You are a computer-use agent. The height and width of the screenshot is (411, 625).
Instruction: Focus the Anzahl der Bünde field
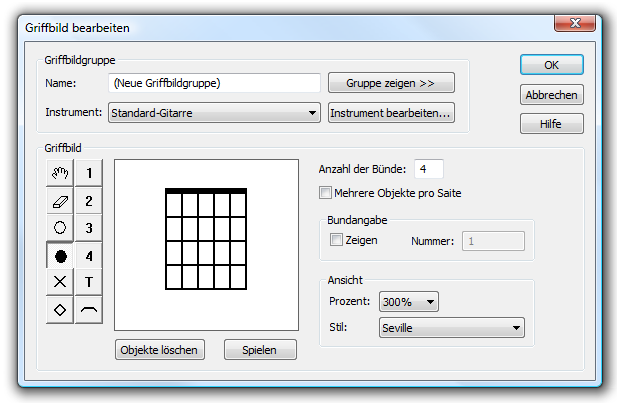(428, 169)
